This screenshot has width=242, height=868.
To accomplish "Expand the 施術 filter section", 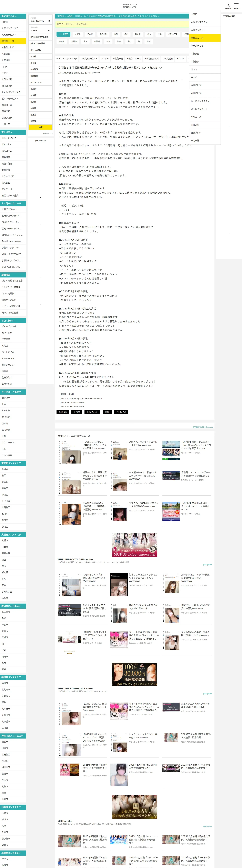I will (40, 89).
